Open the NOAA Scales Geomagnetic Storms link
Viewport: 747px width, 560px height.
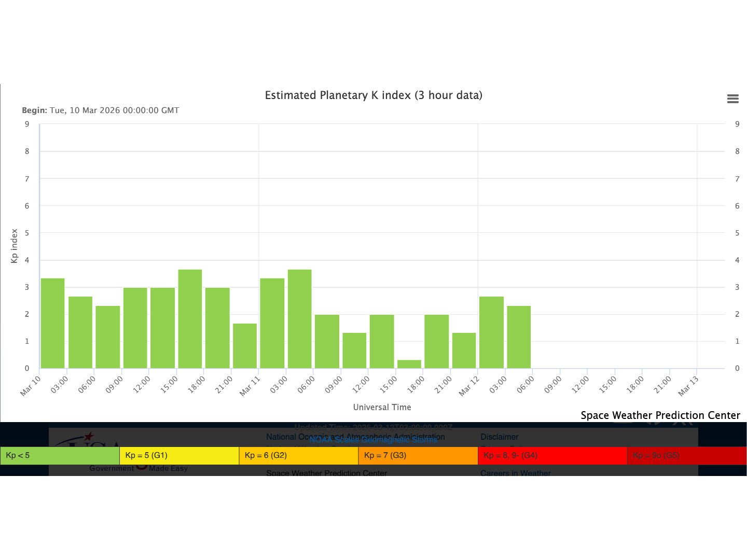point(374,440)
